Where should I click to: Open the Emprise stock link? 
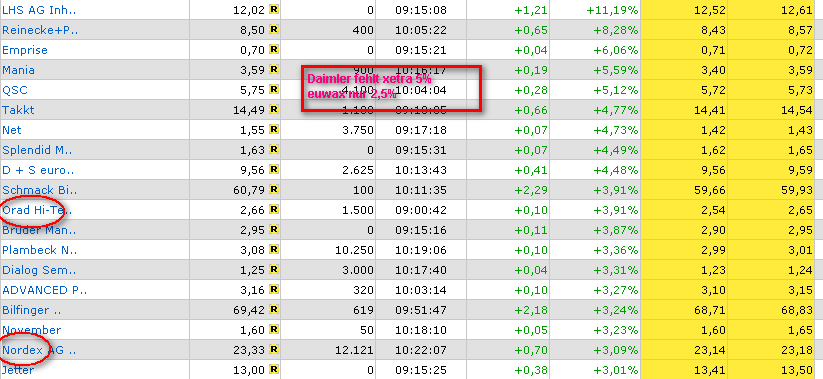click(x=25, y=50)
